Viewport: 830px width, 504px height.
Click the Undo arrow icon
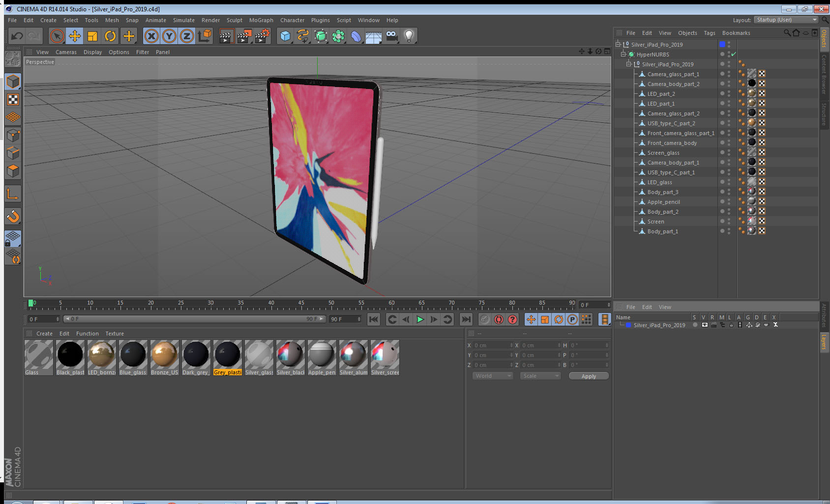17,36
